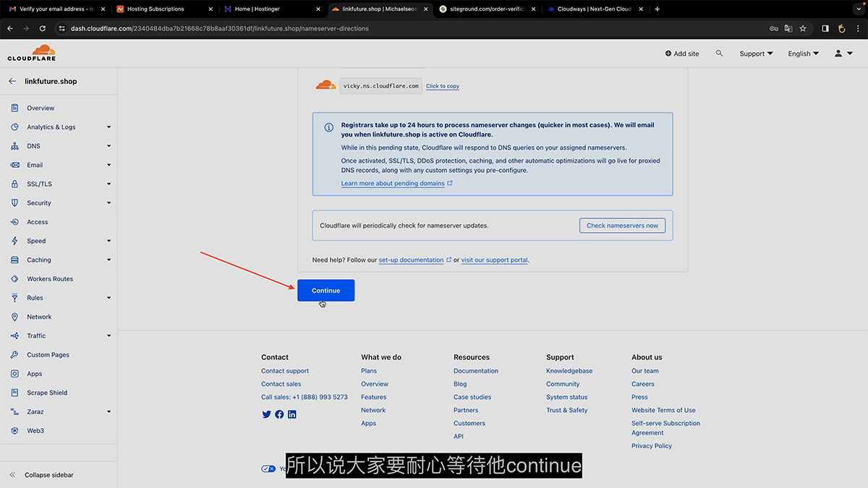Image resolution: width=868 pixels, height=488 pixels.
Task: Open the Privacy Policy footer link
Action: pos(652,446)
